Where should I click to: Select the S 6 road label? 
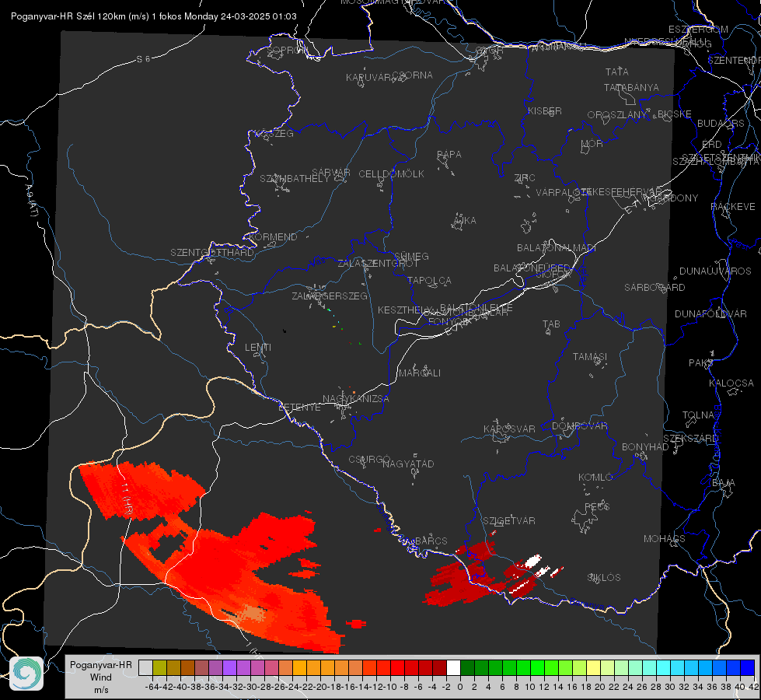pyautogui.click(x=143, y=59)
